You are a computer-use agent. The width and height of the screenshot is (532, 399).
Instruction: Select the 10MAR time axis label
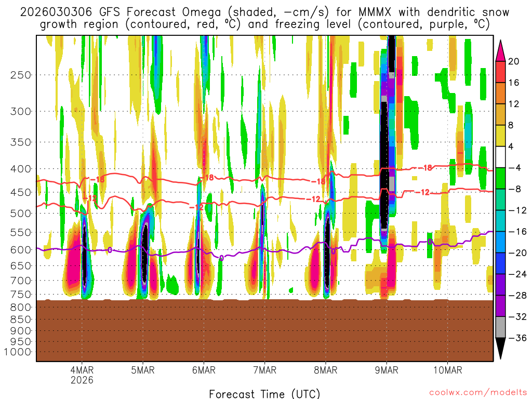[x=447, y=370]
